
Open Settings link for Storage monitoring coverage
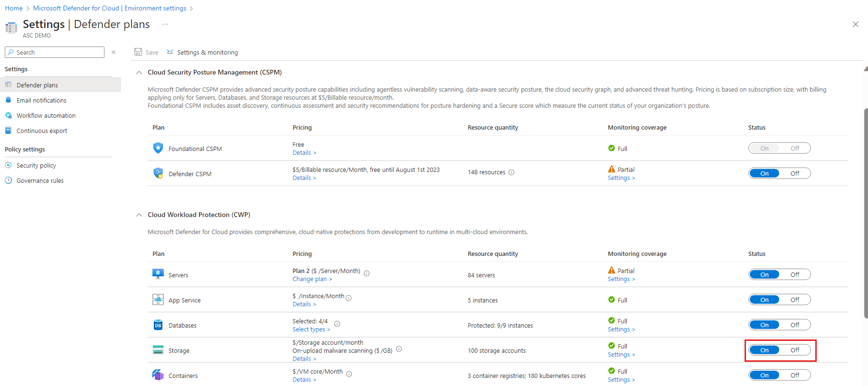[622, 355]
